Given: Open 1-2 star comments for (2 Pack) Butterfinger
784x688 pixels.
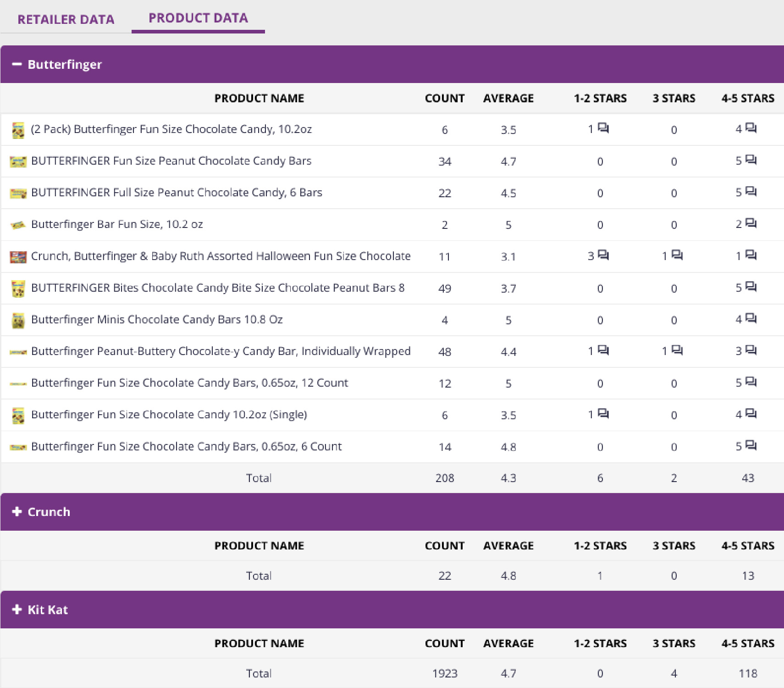Looking at the screenshot, I should (603, 128).
